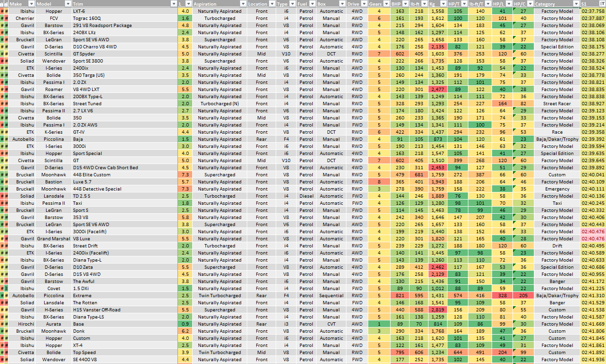This screenshot has height=364, width=606.
Task: Open the BHP column filter dropdown
Action: tap(406, 4)
